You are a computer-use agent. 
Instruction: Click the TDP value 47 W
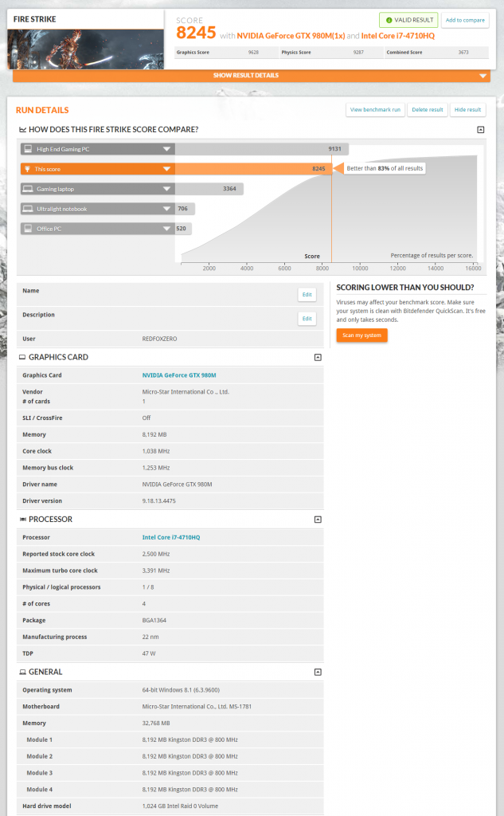coord(149,653)
